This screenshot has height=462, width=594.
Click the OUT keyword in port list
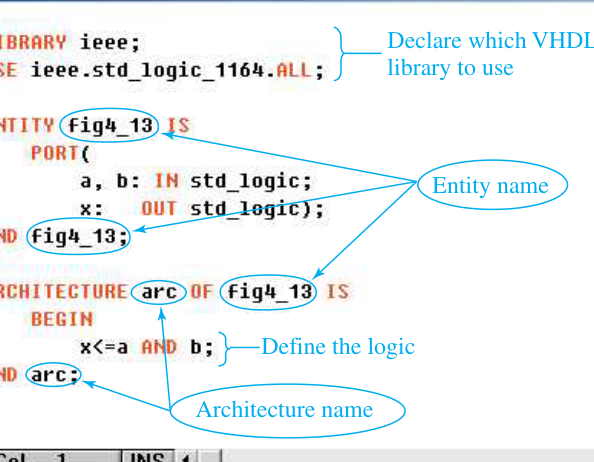159,208
